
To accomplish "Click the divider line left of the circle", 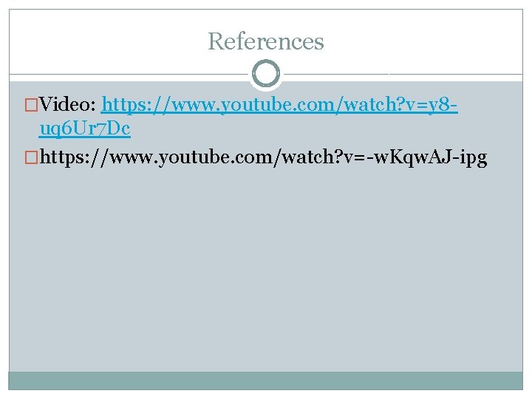I will tap(130, 74).
